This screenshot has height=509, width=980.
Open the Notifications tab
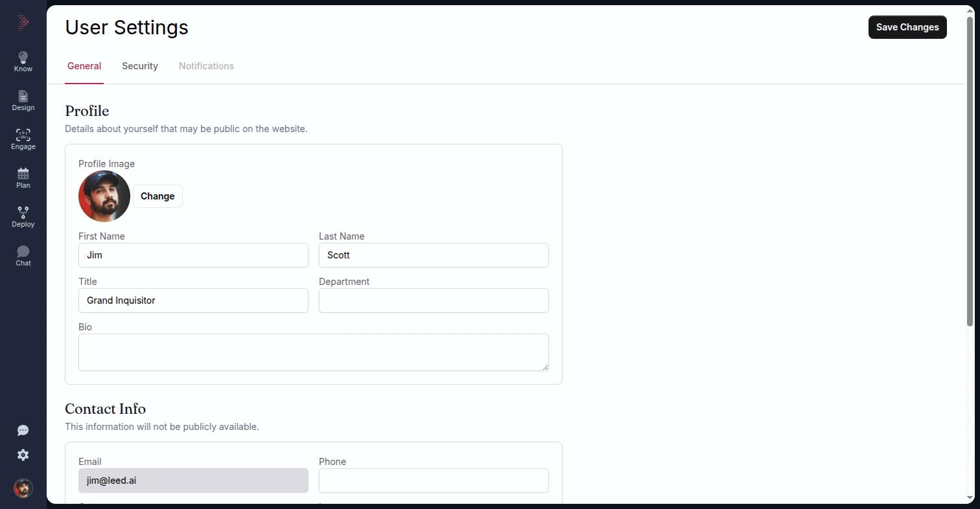(x=206, y=66)
